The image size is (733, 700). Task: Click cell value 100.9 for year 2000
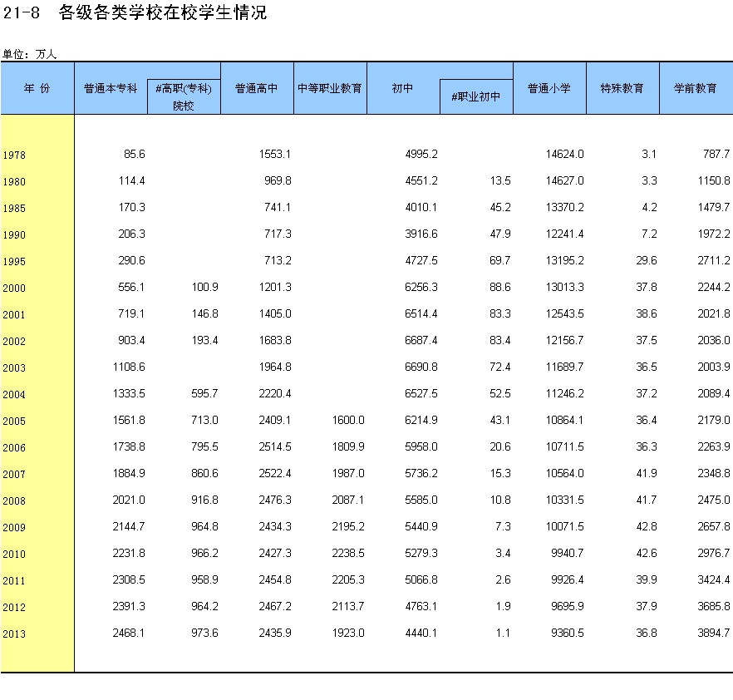click(x=204, y=287)
